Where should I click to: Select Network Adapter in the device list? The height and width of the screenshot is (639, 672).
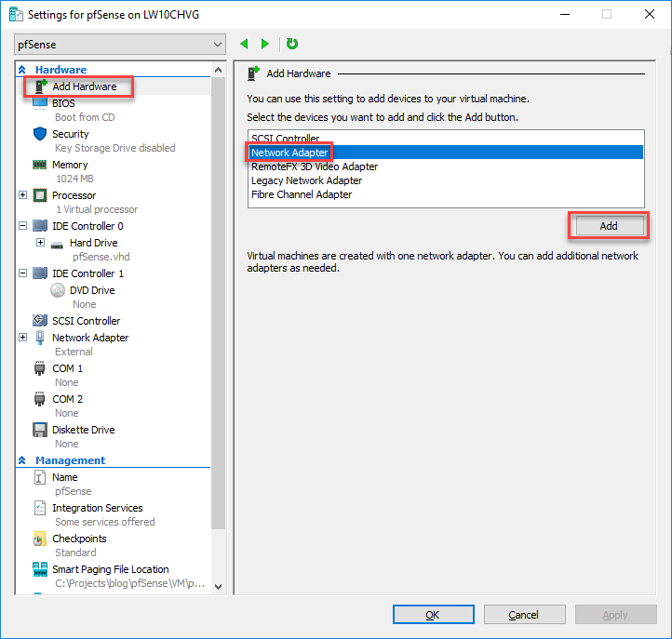click(446, 153)
